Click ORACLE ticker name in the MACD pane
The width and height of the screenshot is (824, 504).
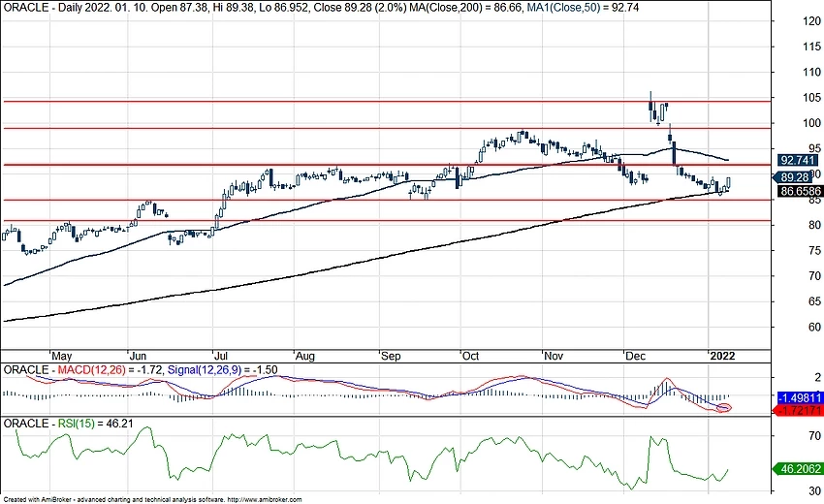(26, 370)
